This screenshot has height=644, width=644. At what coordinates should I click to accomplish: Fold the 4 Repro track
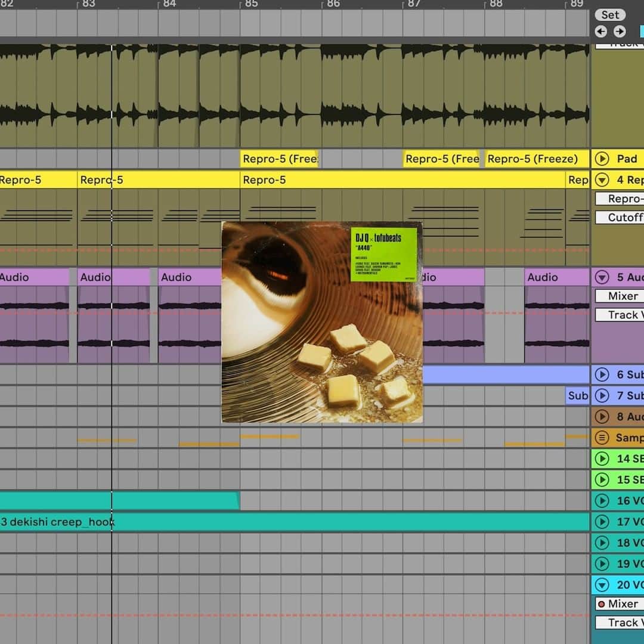[x=602, y=180]
